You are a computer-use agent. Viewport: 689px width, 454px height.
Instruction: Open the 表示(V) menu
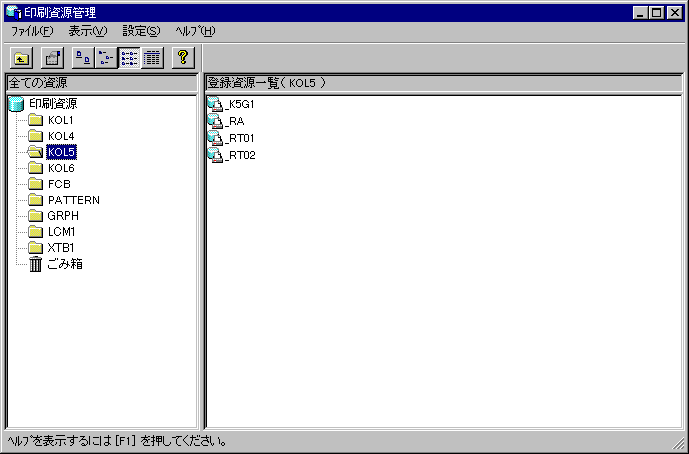tap(87, 31)
